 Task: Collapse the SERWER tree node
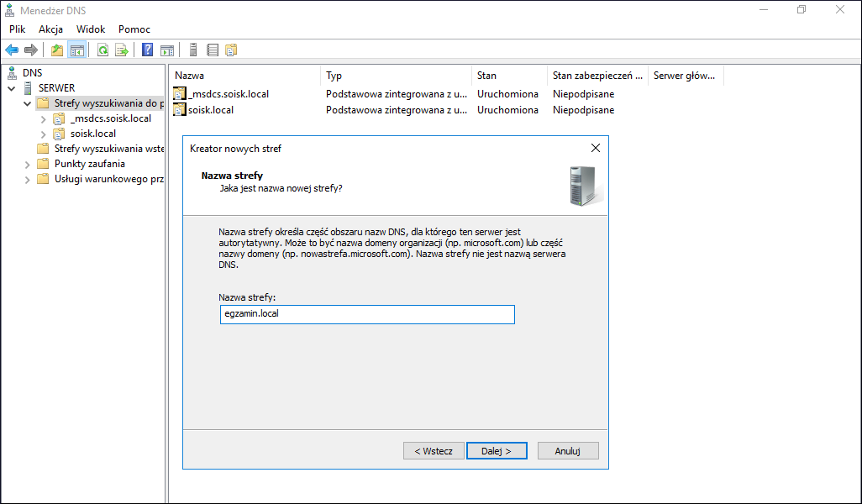point(12,88)
